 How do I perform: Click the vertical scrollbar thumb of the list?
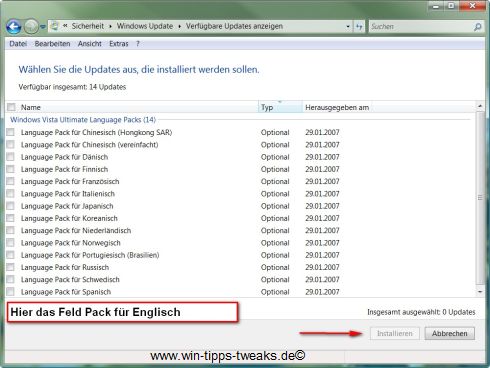(x=480, y=198)
